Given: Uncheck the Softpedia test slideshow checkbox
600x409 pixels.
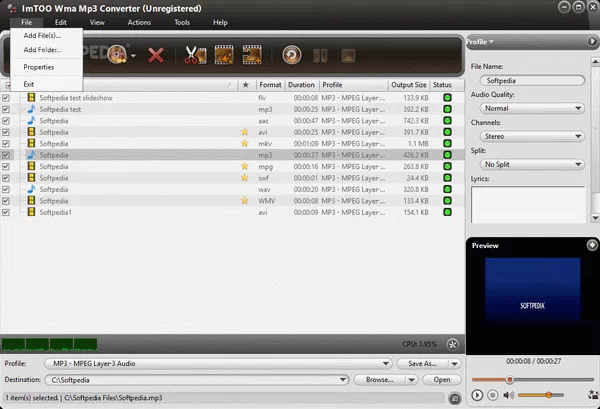Looking at the screenshot, I should coord(7,98).
